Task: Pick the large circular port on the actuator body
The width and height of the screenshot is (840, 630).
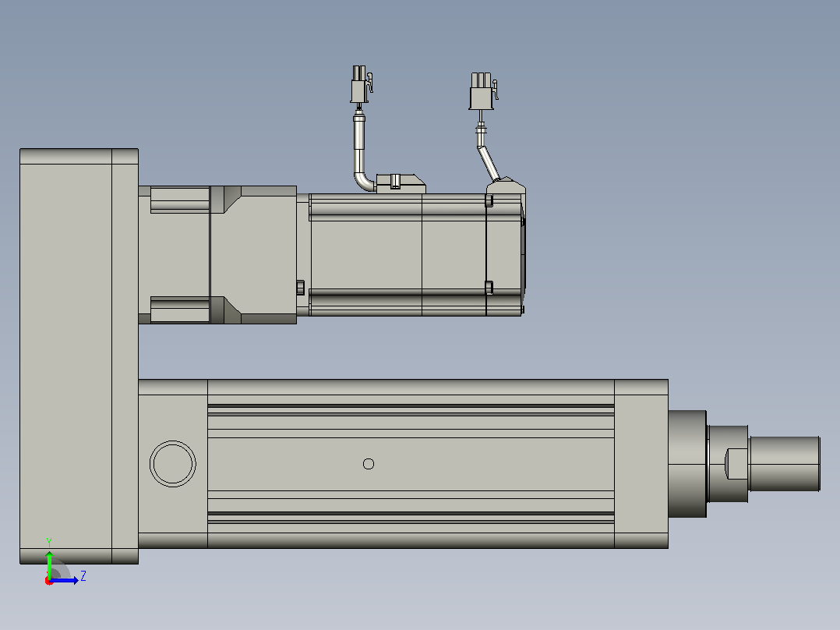Action: 172,464
